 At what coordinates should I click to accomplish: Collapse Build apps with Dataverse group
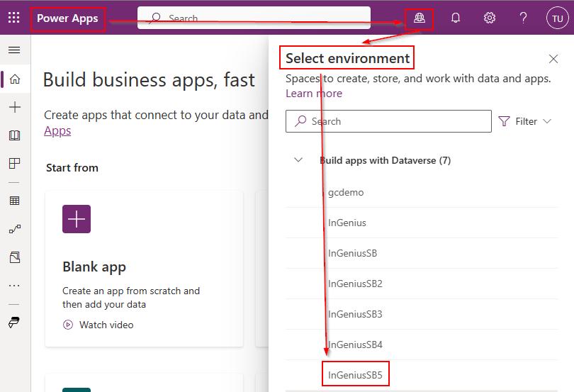298,160
